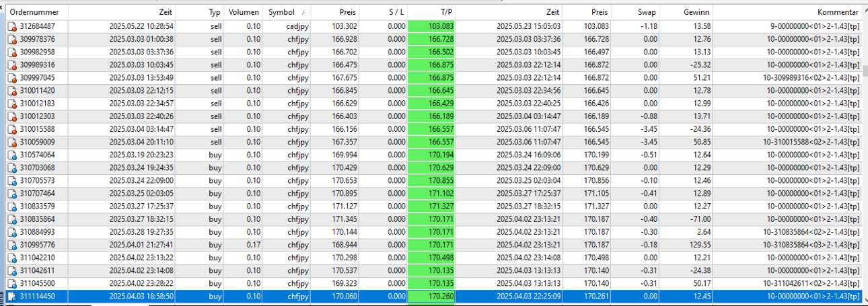The height and width of the screenshot is (306, 868).
Task: Click the Gewinn value -71.00
Action: pos(699,219)
